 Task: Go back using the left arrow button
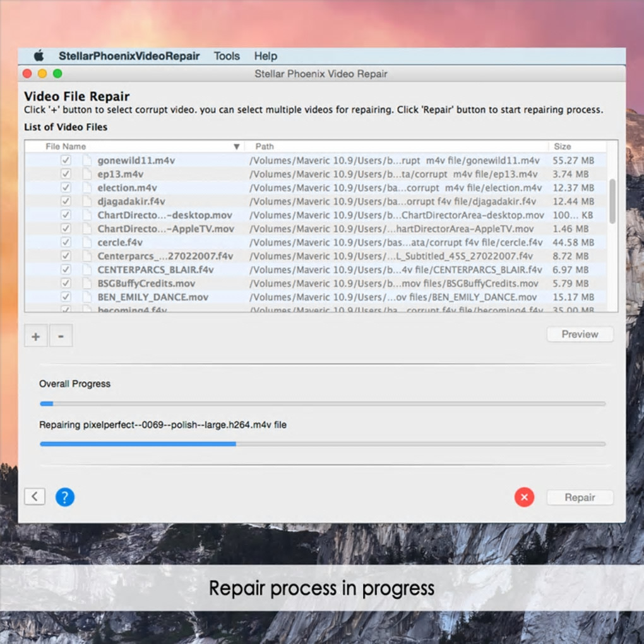click(x=35, y=496)
